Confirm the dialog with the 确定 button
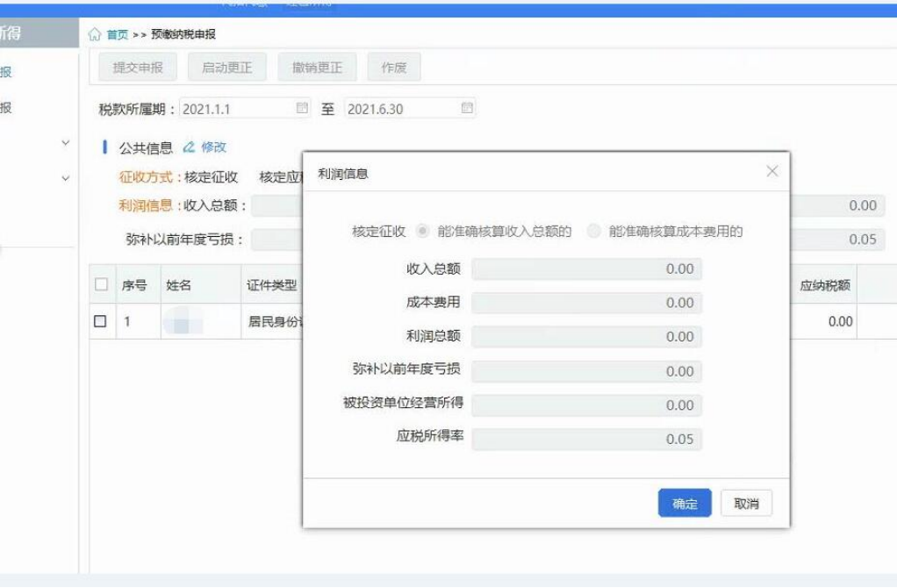The height and width of the screenshot is (588, 897). (x=684, y=503)
